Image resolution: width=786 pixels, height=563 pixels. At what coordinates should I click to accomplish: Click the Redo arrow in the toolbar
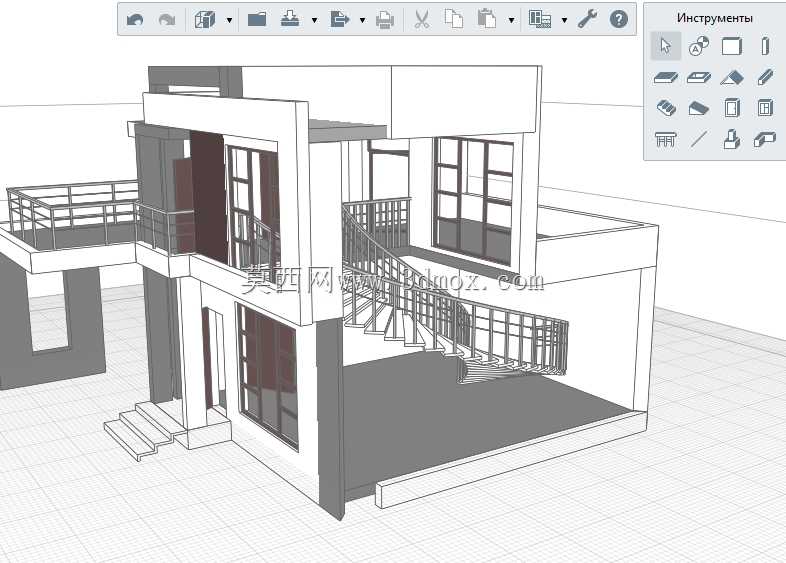[x=167, y=20]
